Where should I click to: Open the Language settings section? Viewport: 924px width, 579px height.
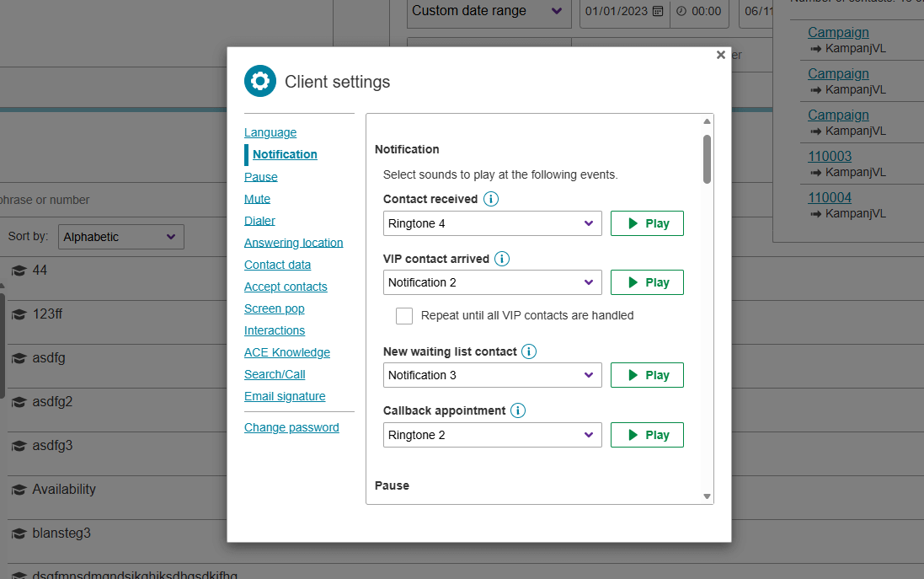coord(270,132)
